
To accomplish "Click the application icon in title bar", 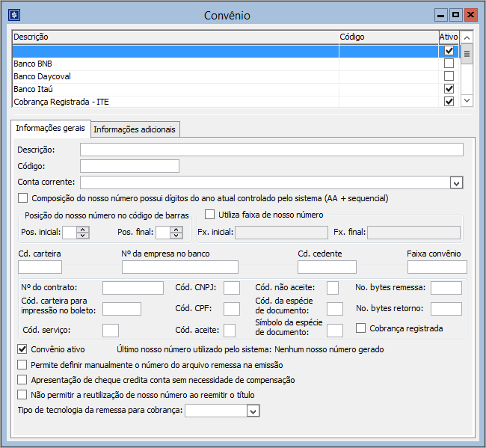I will click(13, 15).
